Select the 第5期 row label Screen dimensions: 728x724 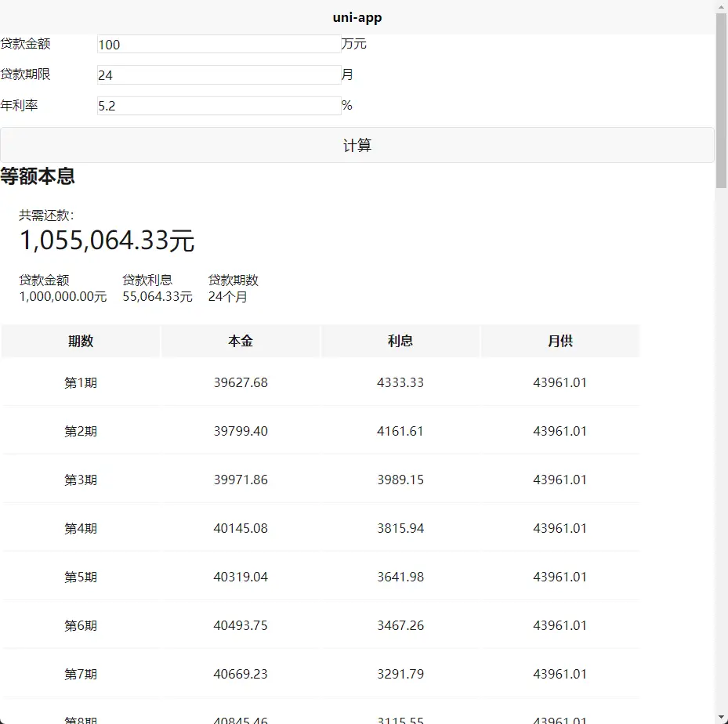[x=81, y=577]
